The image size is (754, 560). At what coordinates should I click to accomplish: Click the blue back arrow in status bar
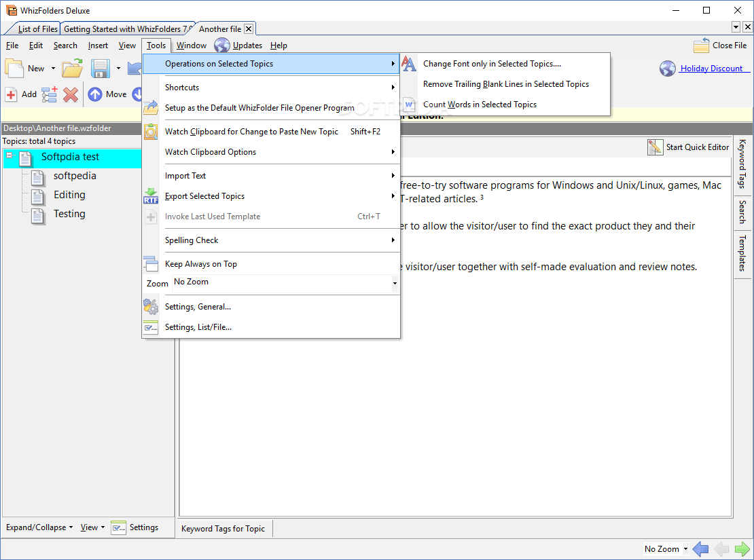700,548
